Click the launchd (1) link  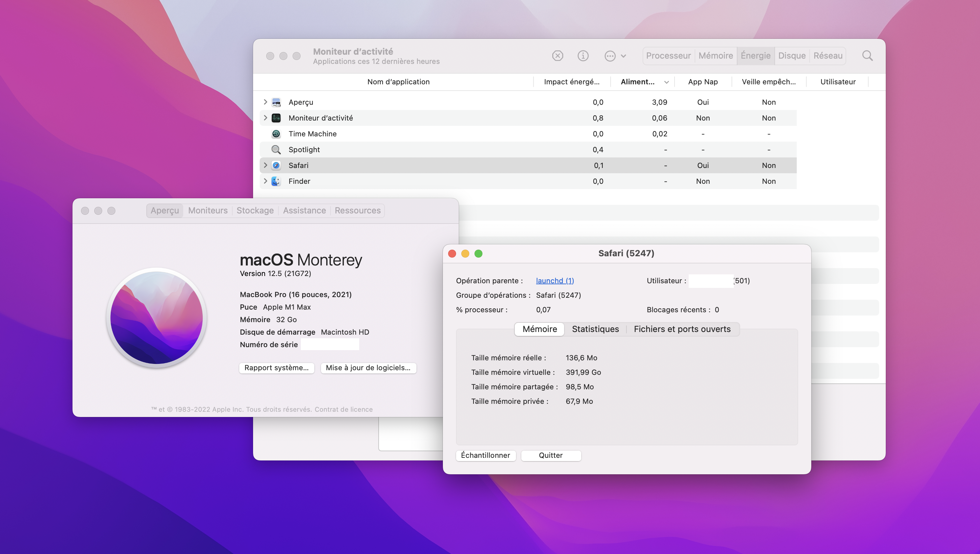click(x=555, y=281)
